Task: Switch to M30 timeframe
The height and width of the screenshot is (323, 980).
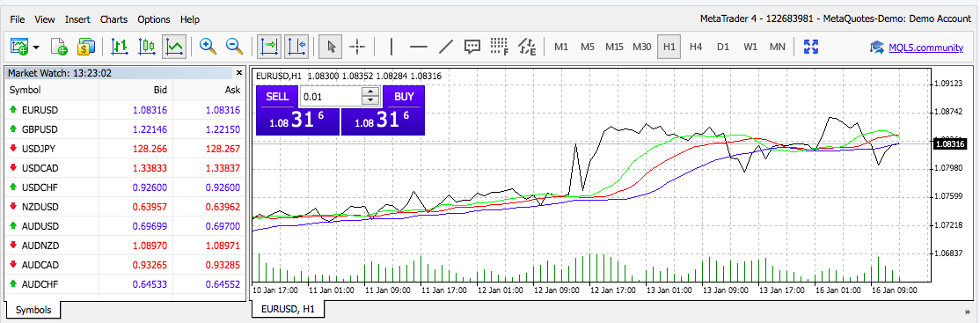Action: (642, 47)
